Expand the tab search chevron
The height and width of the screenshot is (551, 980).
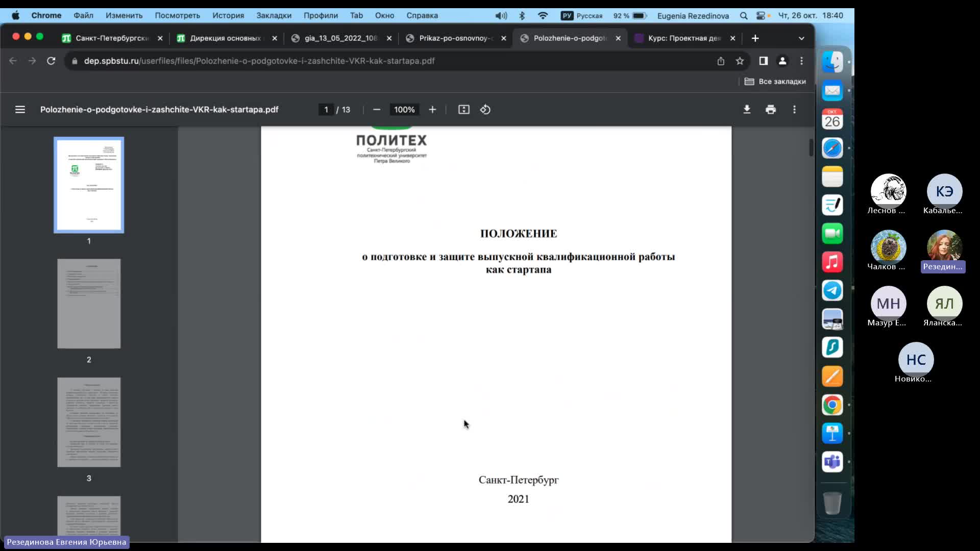click(801, 38)
